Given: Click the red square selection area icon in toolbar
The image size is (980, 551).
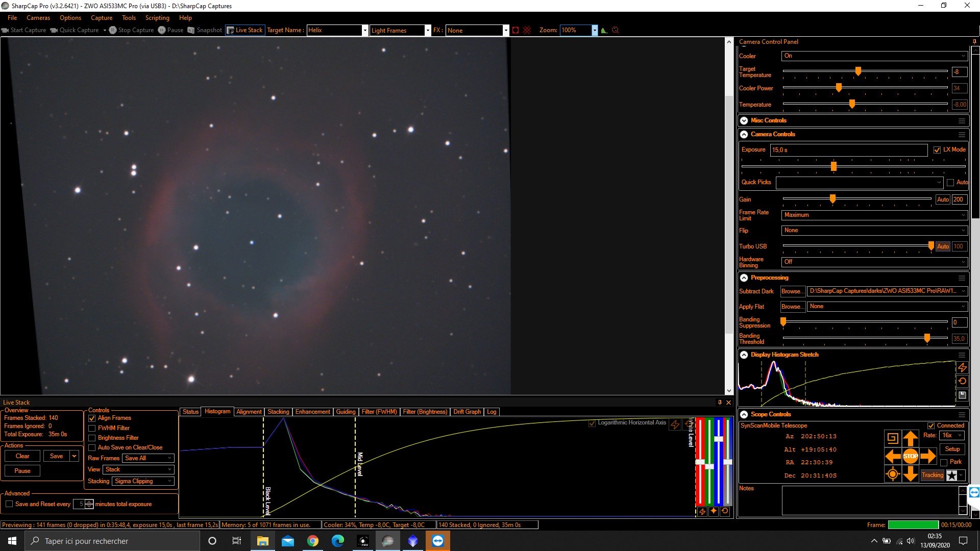Looking at the screenshot, I should 516,30.
